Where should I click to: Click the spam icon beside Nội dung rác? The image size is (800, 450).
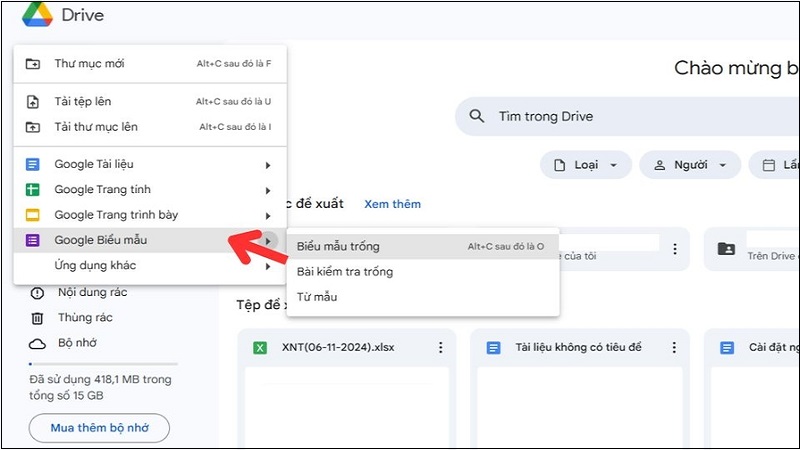(37, 293)
